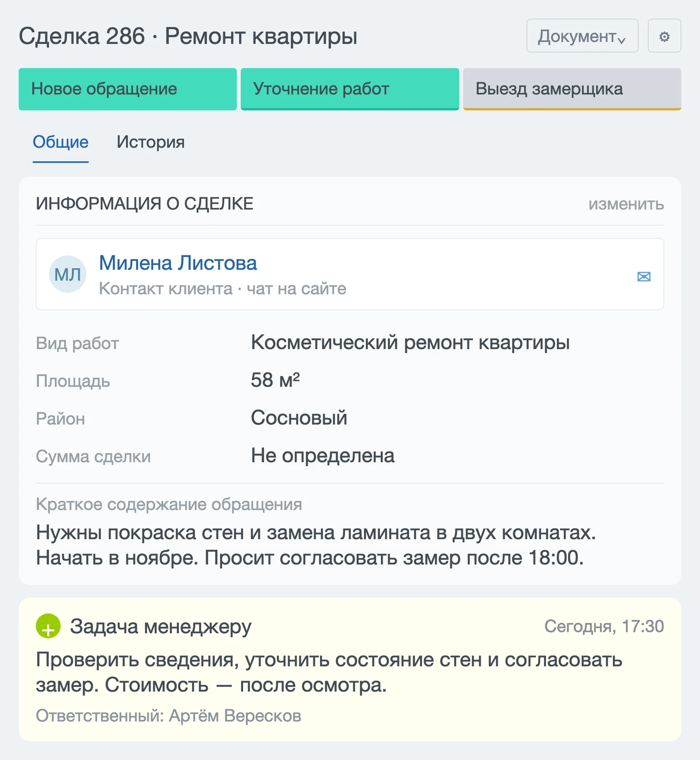Click the area value 58 м²
Screen dimensions: 700x760
pyautogui.click(x=275, y=380)
